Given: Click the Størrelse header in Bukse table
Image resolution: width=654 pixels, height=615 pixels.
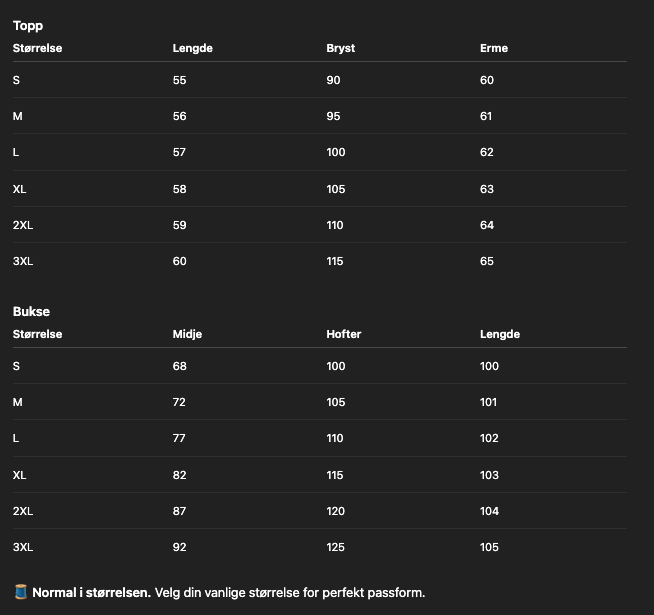Looking at the screenshot, I should [x=37, y=334].
